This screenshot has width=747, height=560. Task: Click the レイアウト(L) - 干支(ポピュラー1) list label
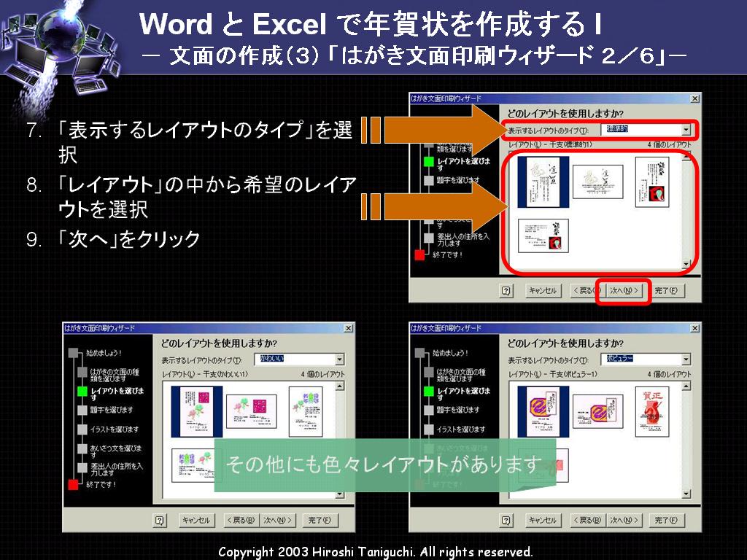point(553,374)
